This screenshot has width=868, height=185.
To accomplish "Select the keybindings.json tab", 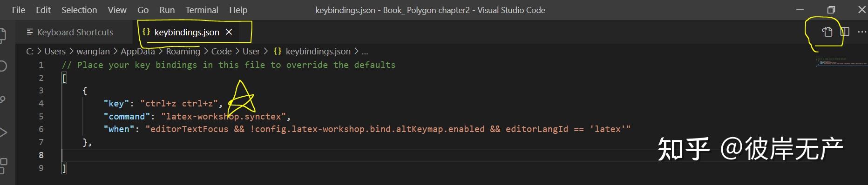I will pos(187,32).
